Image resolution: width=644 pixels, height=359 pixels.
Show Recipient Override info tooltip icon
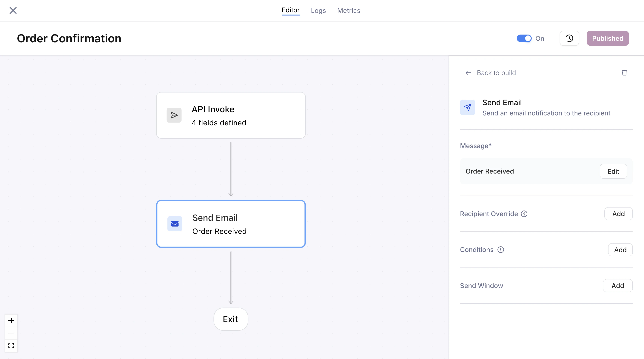tap(524, 214)
